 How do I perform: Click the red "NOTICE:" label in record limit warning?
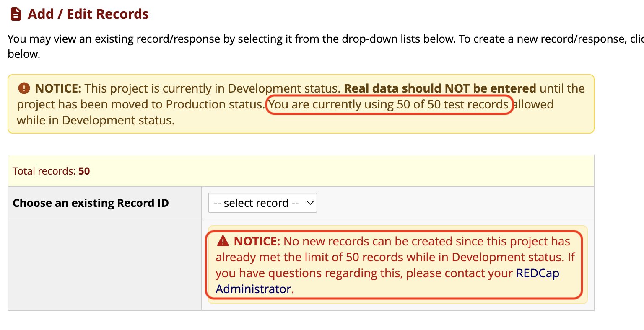click(257, 241)
